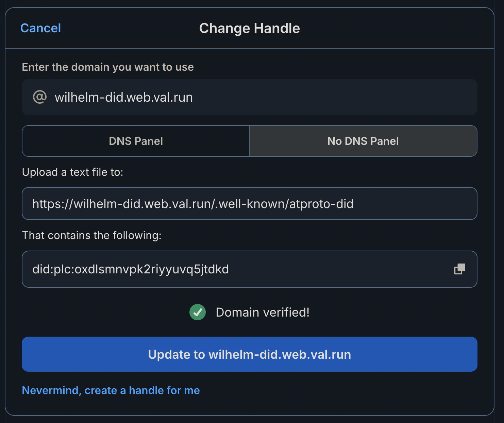Cancel the Change Handle dialog
Image resolution: width=504 pixels, height=423 pixels.
point(41,28)
